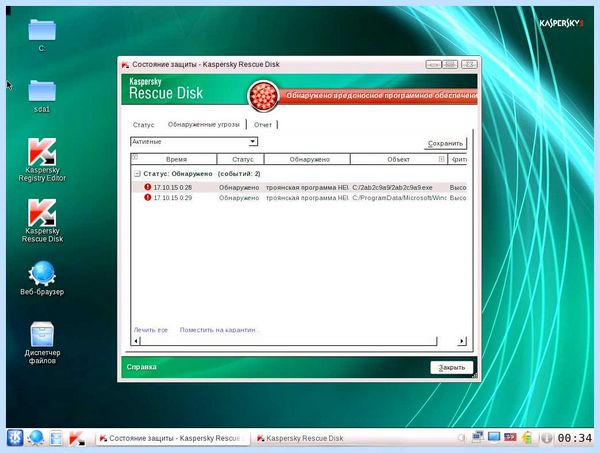Click the red alert icon for the 0:28 threat
This screenshot has height=453, width=600.
click(148, 187)
